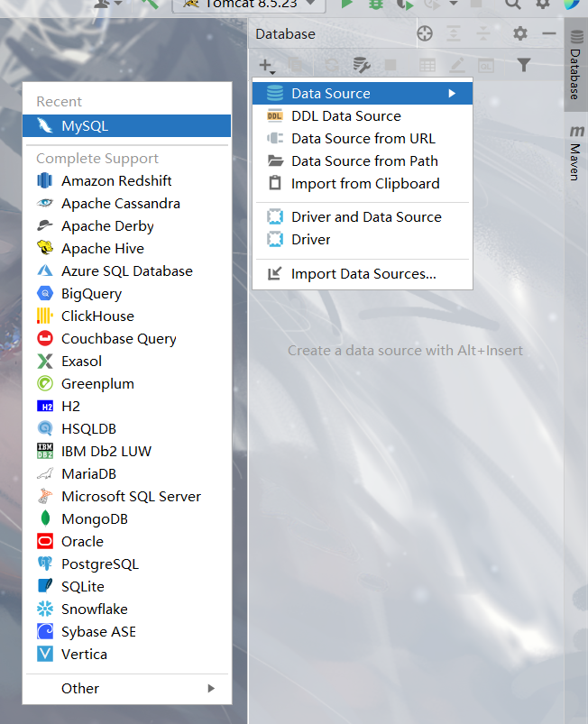The width and height of the screenshot is (588, 724).
Task: Choose Data Source from URL
Action: coord(363,139)
